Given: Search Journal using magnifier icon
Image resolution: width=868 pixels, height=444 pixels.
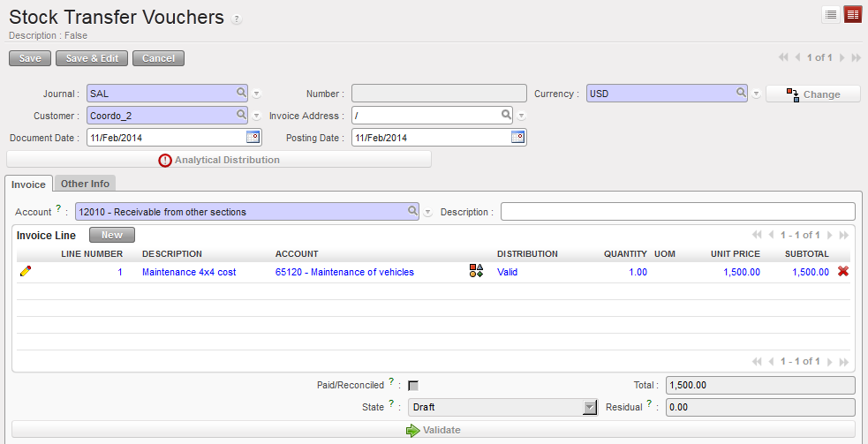Looking at the screenshot, I should [241, 93].
